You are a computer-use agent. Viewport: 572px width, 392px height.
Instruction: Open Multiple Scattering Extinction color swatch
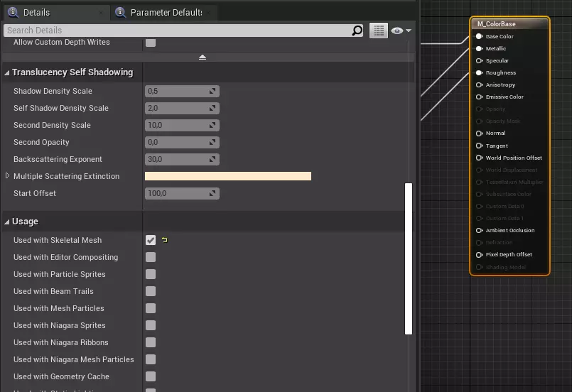(x=227, y=176)
